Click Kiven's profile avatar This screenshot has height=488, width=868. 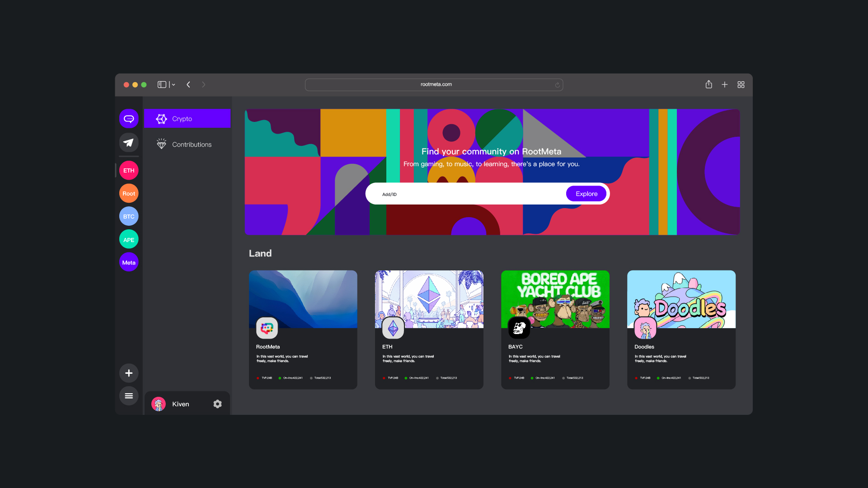[x=159, y=404]
